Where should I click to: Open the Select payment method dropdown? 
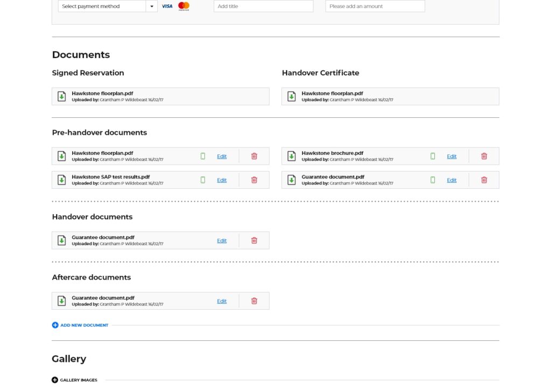152,6
